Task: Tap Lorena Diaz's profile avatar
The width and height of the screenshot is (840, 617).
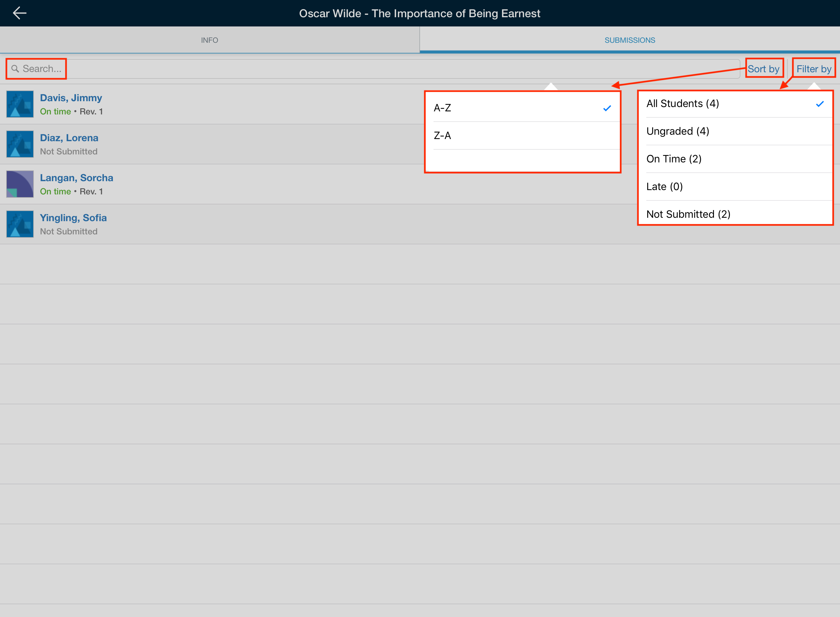Action: [20, 144]
